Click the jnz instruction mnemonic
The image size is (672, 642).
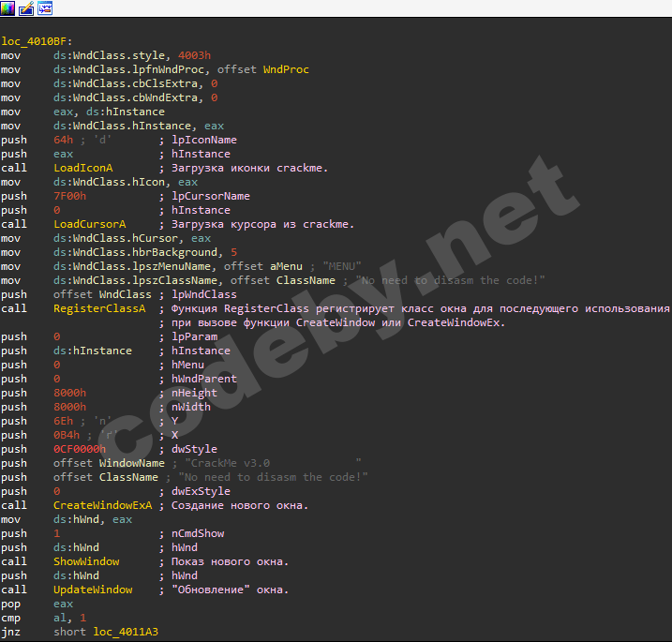[x=10, y=632]
